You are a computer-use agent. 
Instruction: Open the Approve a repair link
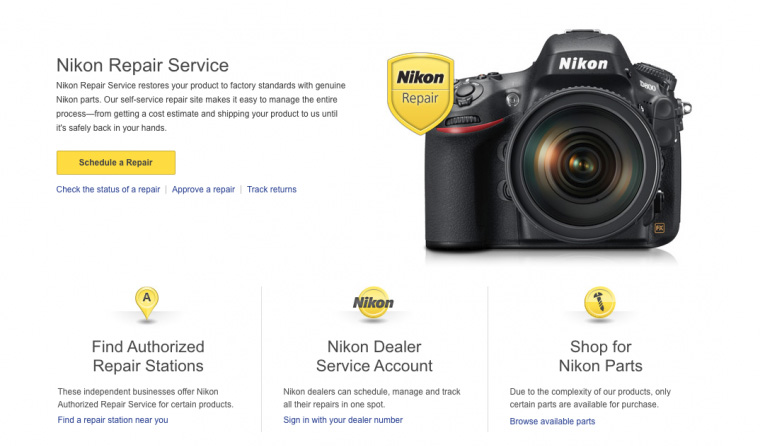pyautogui.click(x=203, y=189)
